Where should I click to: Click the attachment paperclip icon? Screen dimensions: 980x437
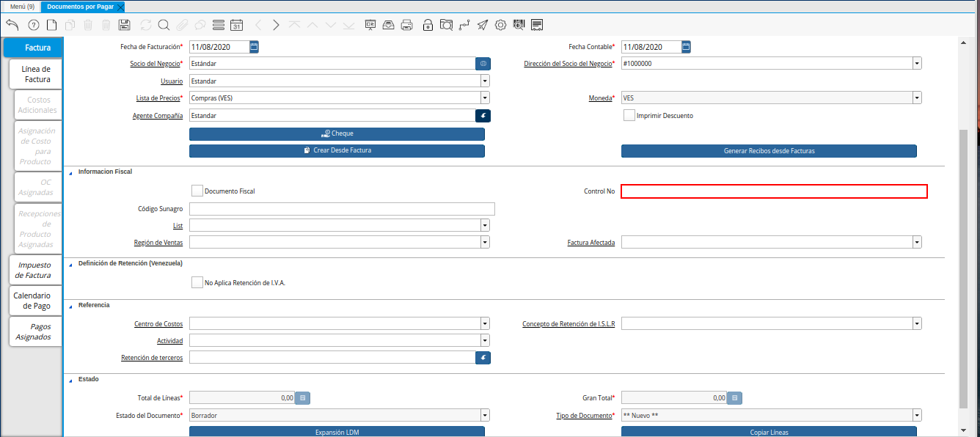coord(181,25)
